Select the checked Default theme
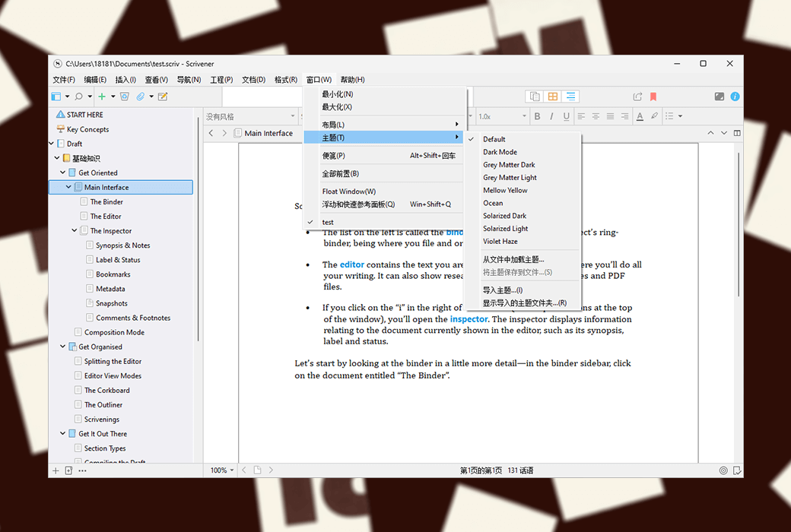 point(523,139)
